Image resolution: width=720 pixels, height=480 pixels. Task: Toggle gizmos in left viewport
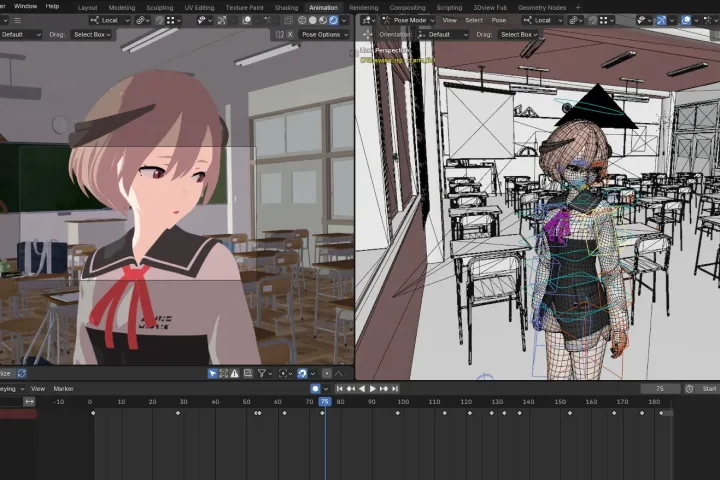(222, 20)
